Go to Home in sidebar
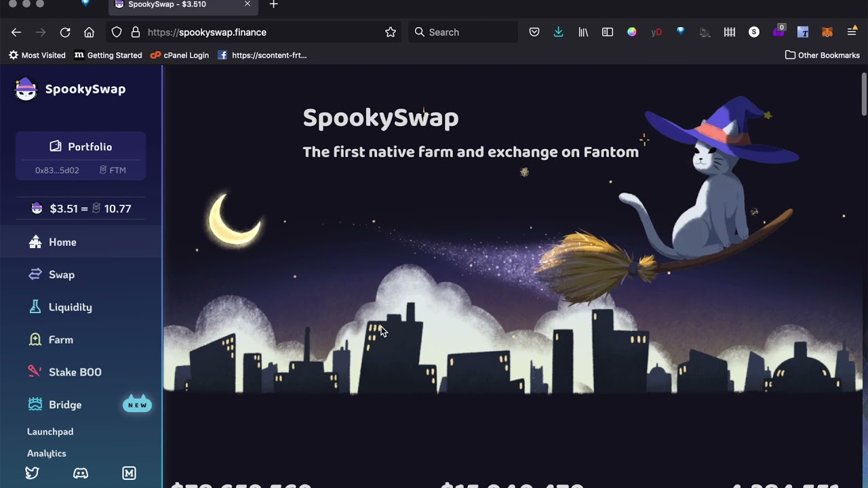This screenshot has height=488, width=868. [x=81, y=242]
